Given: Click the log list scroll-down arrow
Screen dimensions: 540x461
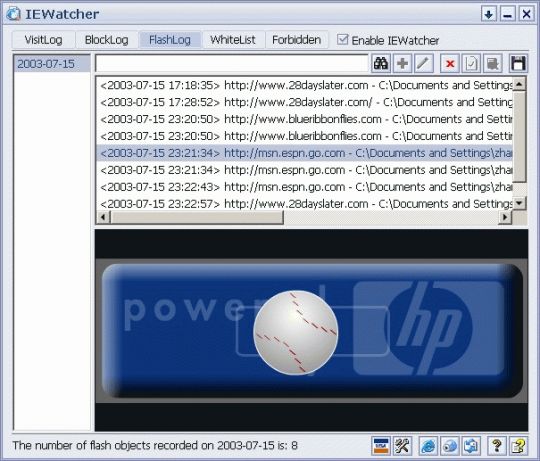Looking at the screenshot, I should [x=519, y=203].
